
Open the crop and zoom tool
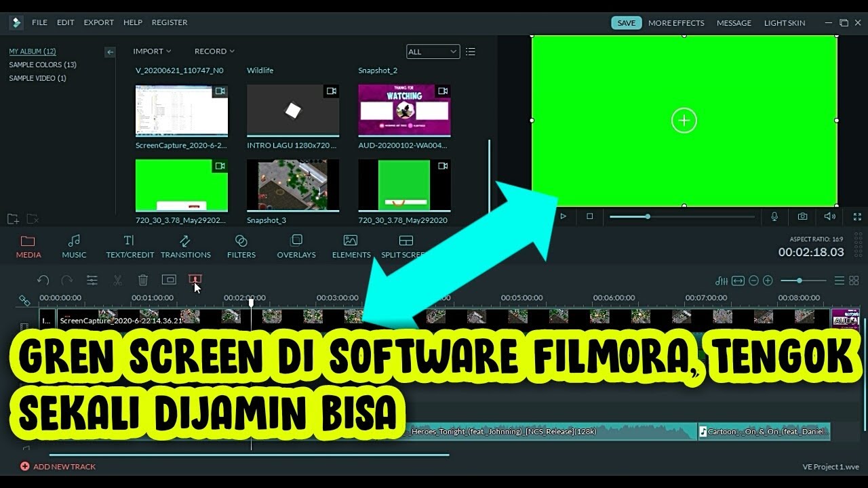(169, 279)
